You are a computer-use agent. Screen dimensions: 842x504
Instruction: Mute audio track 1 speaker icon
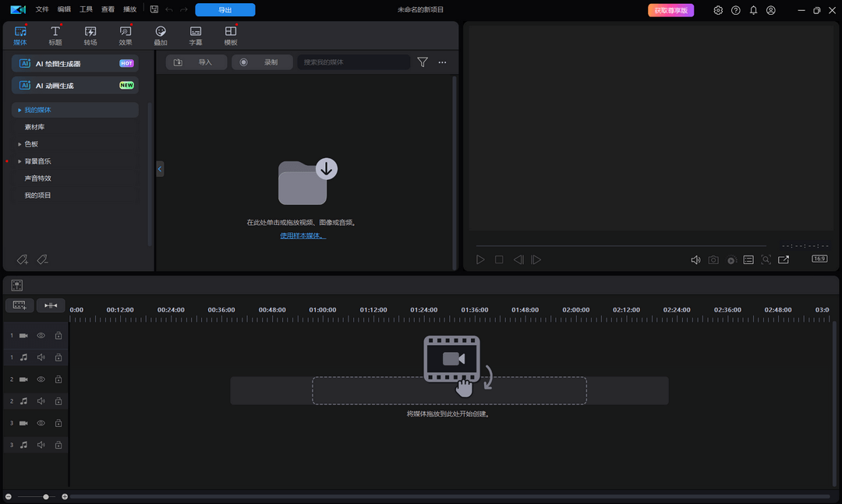(41, 358)
